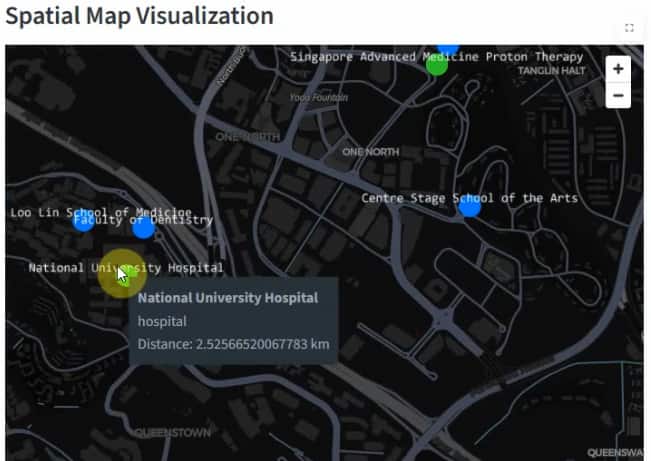The image size is (651, 461).
Task: Click the 'Yoda Fountain' map label
Action: point(318,98)
